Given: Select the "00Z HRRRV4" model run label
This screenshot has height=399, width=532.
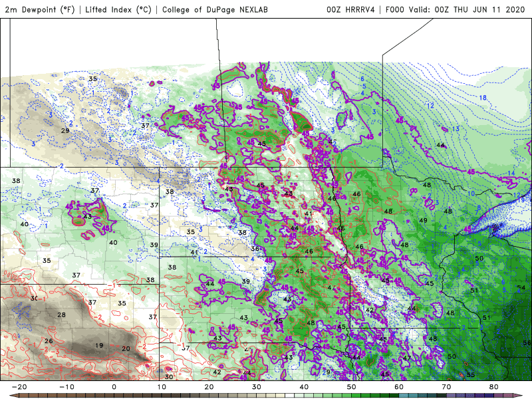Looking at the screenshot, I should point(350,9).
